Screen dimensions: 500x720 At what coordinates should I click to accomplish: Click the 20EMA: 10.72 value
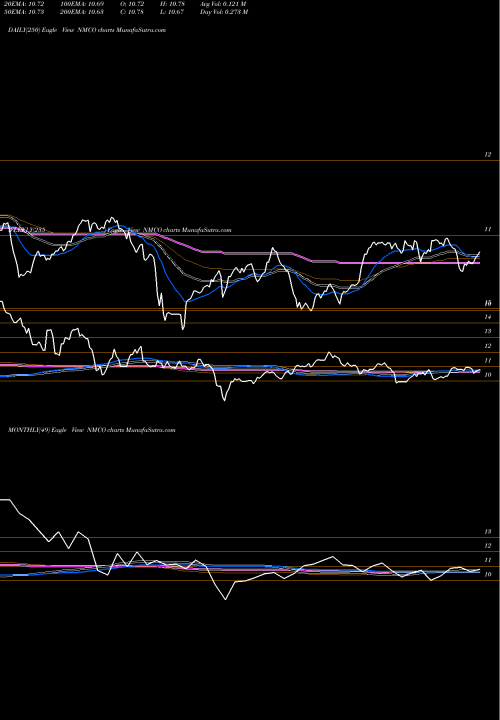tap(24, 4)
